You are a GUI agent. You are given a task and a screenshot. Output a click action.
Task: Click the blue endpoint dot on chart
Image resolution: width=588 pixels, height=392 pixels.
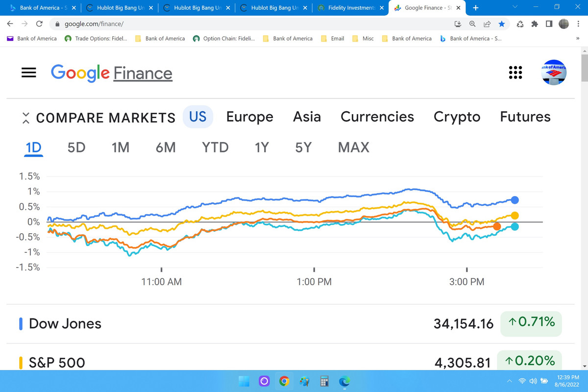(515, 200)
